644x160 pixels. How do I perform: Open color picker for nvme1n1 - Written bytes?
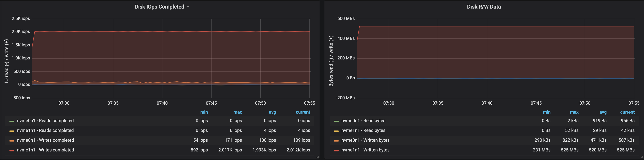[x=336, y=150]
